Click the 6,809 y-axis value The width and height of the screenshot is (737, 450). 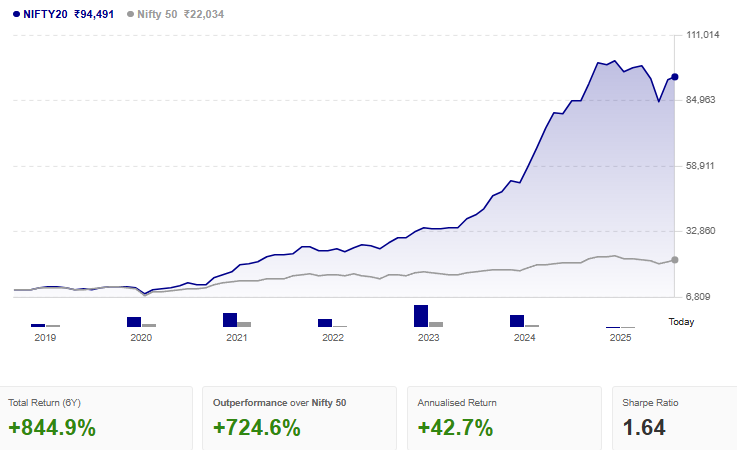click(x=698, y=296)
